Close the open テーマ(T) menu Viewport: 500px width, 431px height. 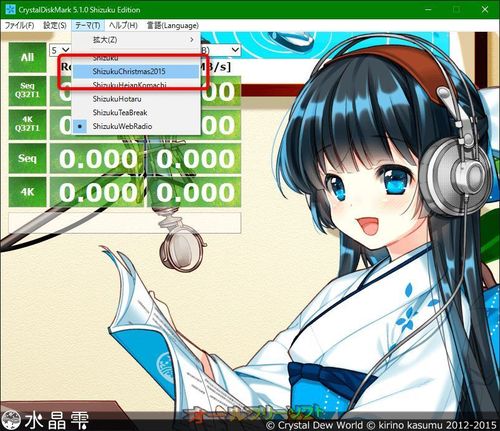(x=88, y=25)
